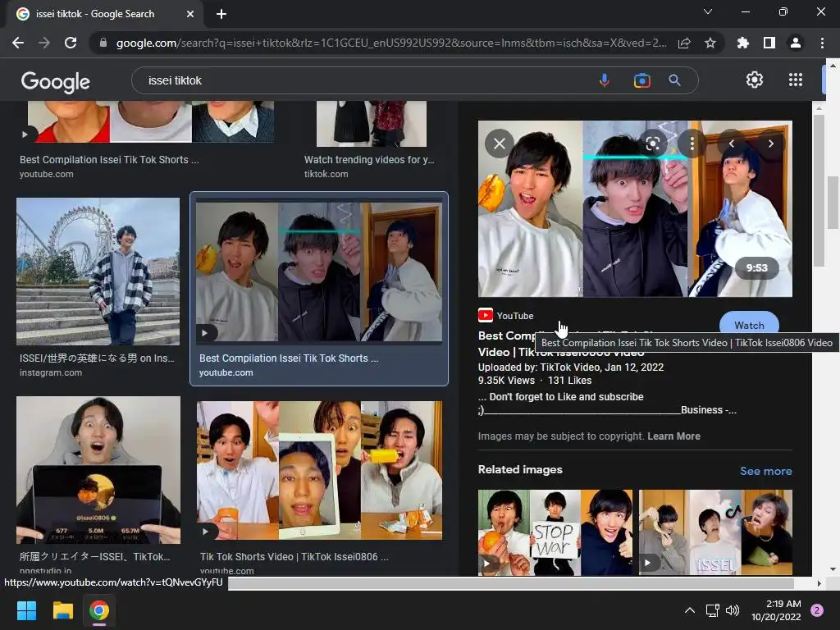Click the 'ISSEI/世界の英雄になる男 on Ins...' caption
Screen dimensions: 840x630
(97, 358)
